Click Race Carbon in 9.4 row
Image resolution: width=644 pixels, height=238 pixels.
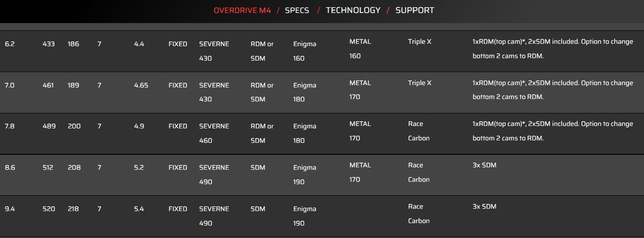coord(419,213)
